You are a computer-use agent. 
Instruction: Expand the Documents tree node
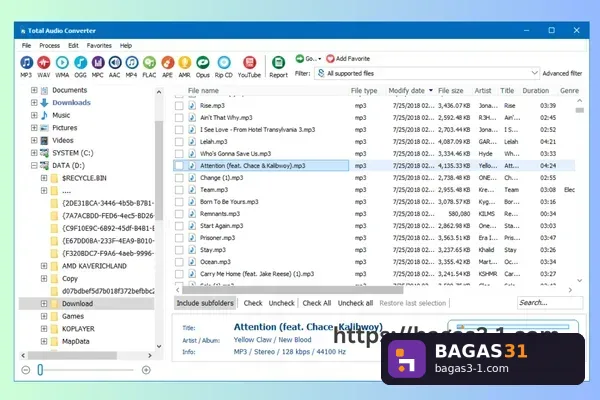click(x=34, y=90)
